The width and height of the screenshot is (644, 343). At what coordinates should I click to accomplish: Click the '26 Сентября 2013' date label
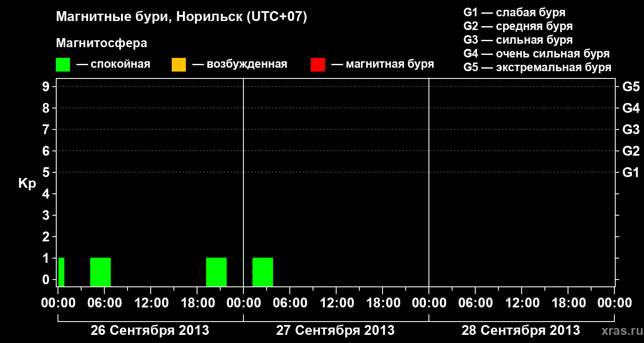pos(150,330)
